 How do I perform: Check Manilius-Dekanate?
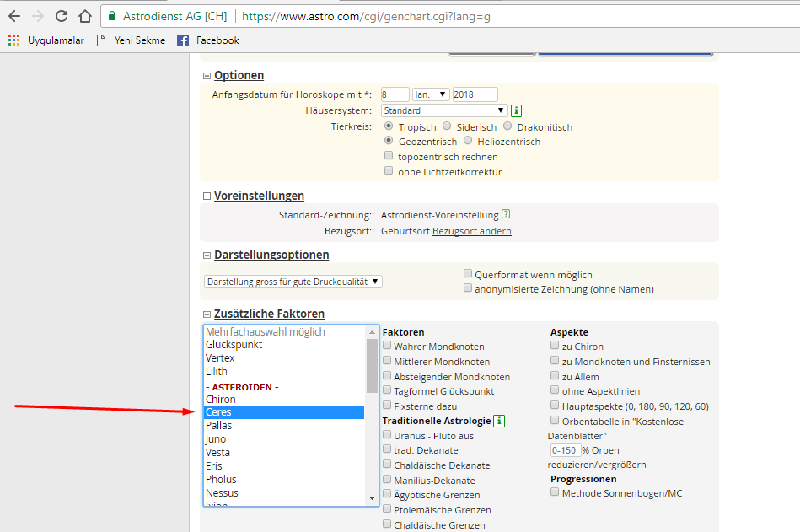pos(387,480)
